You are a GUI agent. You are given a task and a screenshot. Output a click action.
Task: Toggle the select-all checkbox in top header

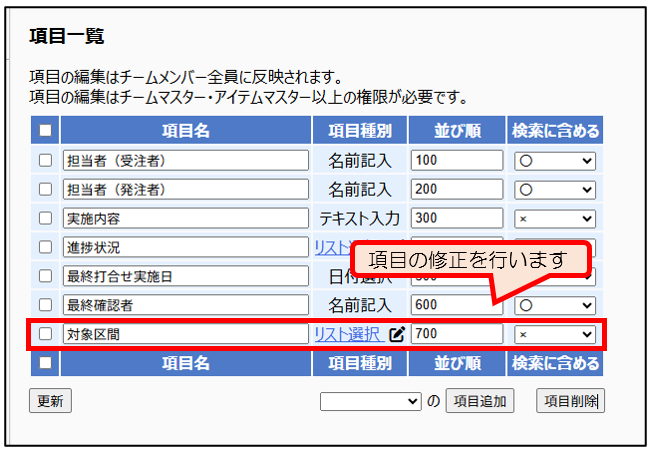coord(45,130)
